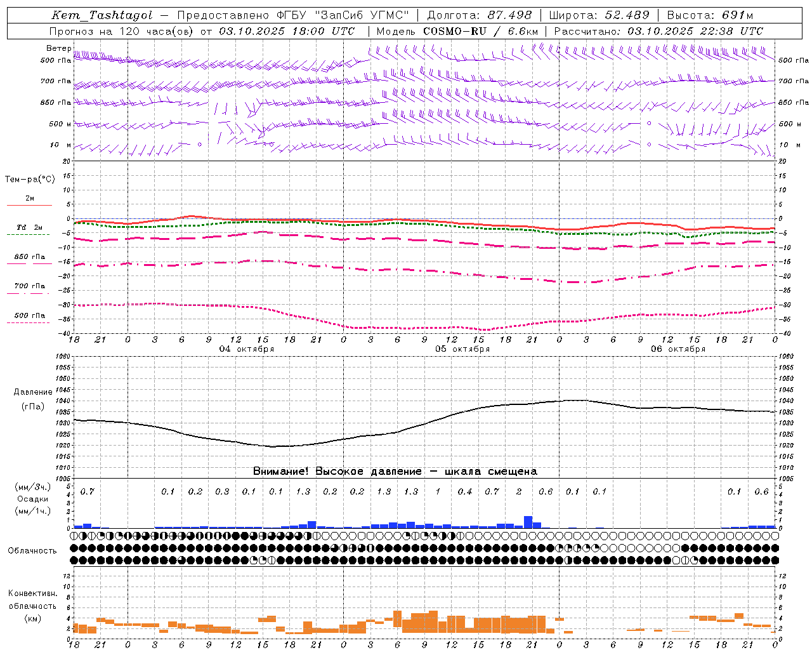Viewport: 812px width, 650px height.
Task: Click the tallest blue hourly precipitation bar
Action: [x=528, y=522]
